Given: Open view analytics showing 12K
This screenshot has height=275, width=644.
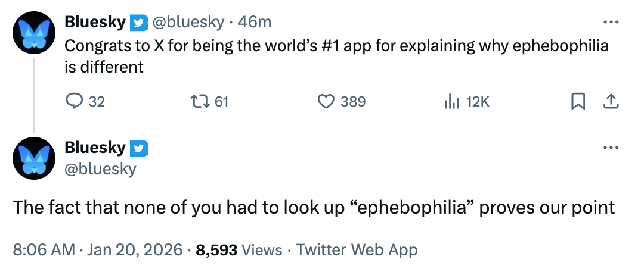Looking at the screenshot, I should [x=451, y=102].
